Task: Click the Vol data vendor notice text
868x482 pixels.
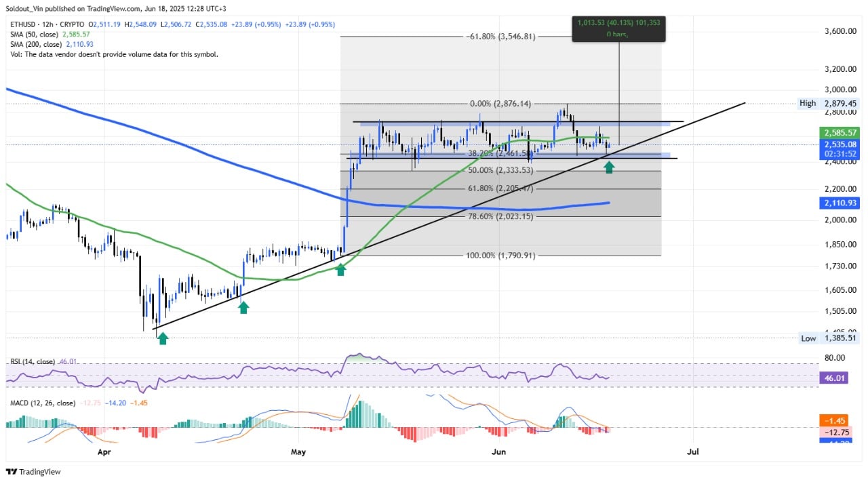Action: tap(114, 54)
